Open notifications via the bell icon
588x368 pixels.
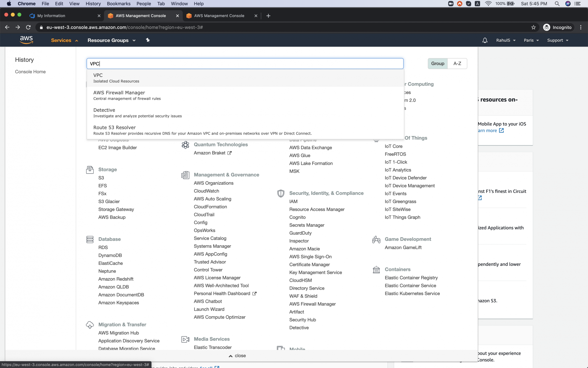click(x=485, y=40)
